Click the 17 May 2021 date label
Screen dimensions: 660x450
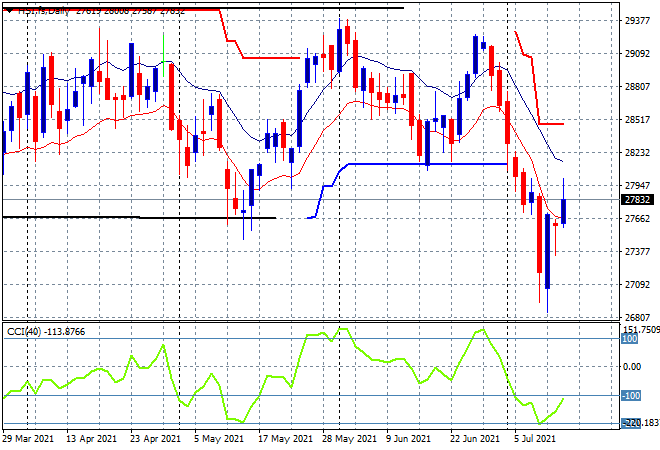click(x=285, y=439)
